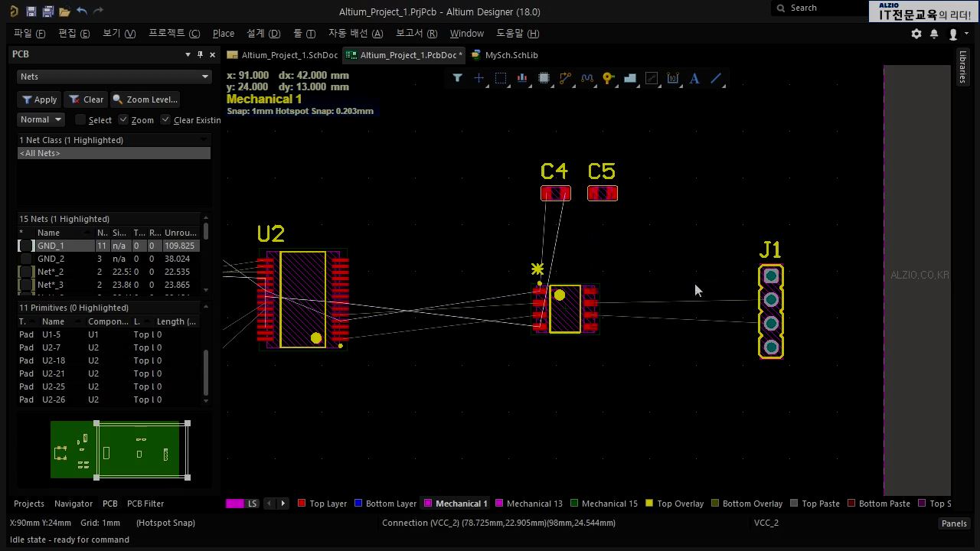
Task: Click the Clear filter button
Action: (86, 99)
